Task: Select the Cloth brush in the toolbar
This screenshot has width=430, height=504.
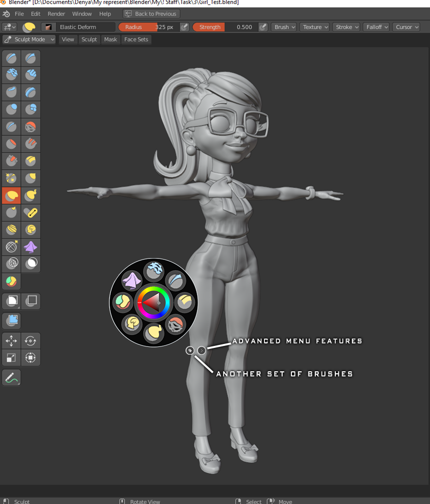Action: coord(31,247)
